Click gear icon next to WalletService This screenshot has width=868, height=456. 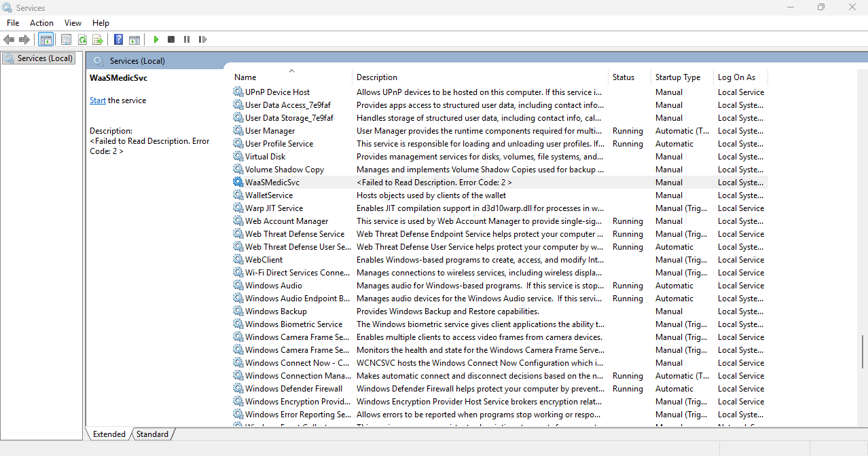(x=238, y=195)
